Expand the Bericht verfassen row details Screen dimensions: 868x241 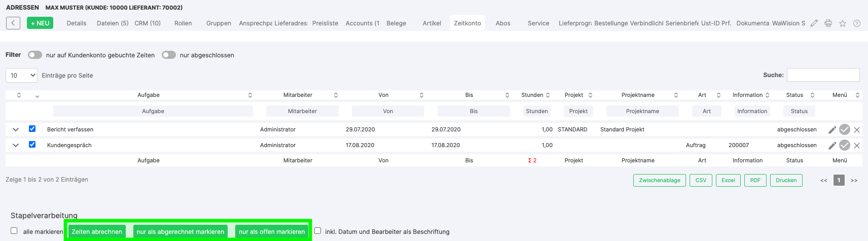tap(16, 129)
